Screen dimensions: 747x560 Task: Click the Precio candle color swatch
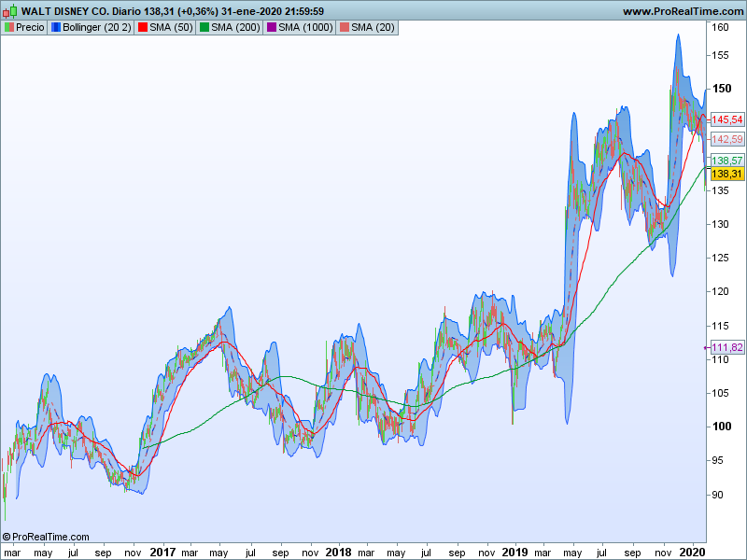(x=9, y=28)
